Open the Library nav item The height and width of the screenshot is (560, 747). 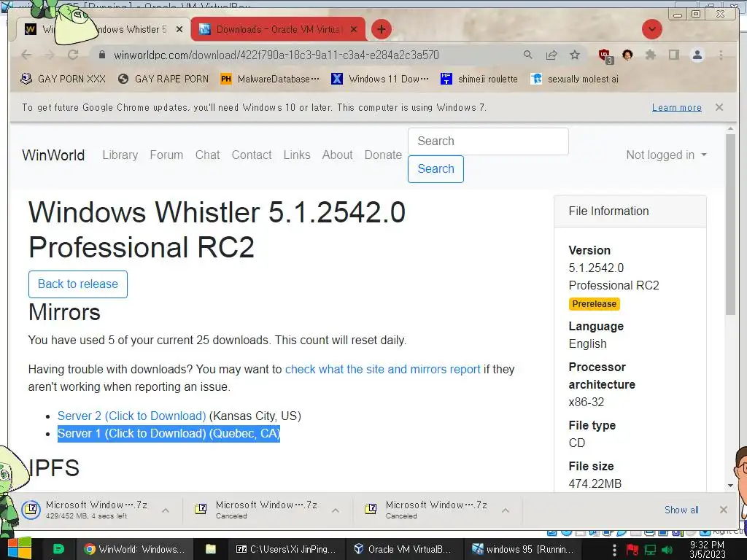click(120, 155)
